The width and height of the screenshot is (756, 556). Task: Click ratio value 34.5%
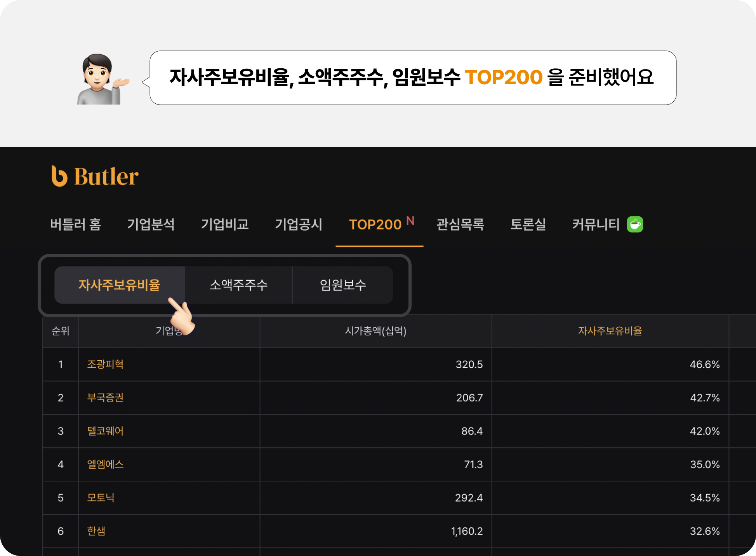click(704, 498)
